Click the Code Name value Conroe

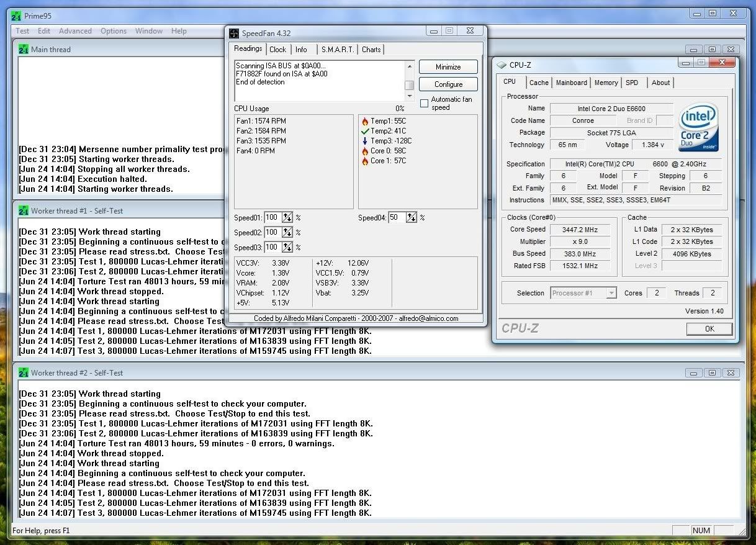(583, 120)
